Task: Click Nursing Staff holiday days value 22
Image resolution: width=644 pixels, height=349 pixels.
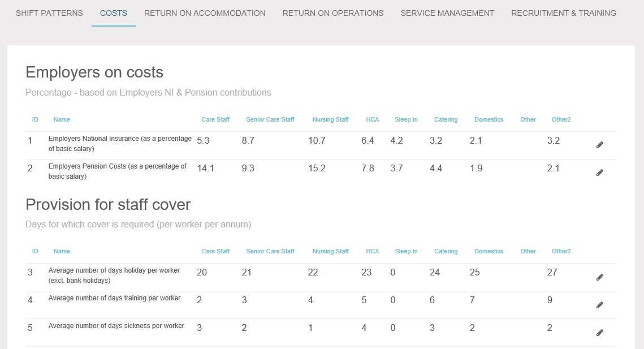Action: tap(313, 273)
